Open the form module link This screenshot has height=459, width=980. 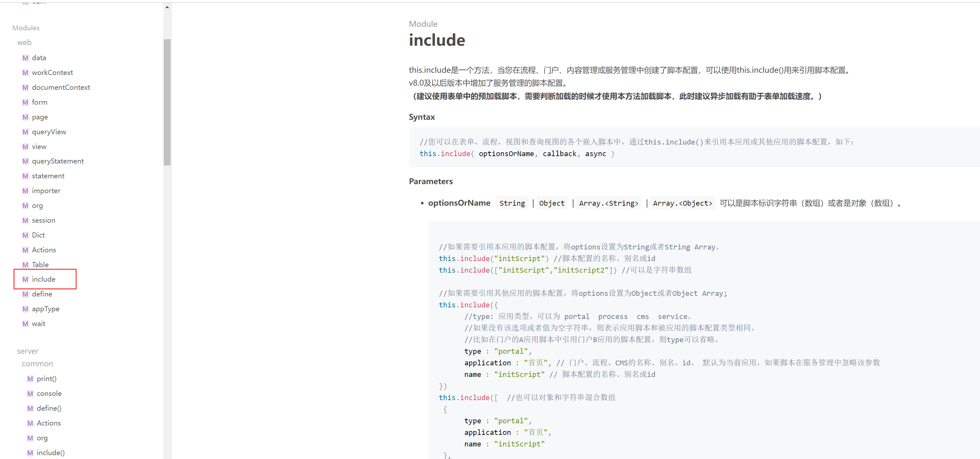(40, 102)
